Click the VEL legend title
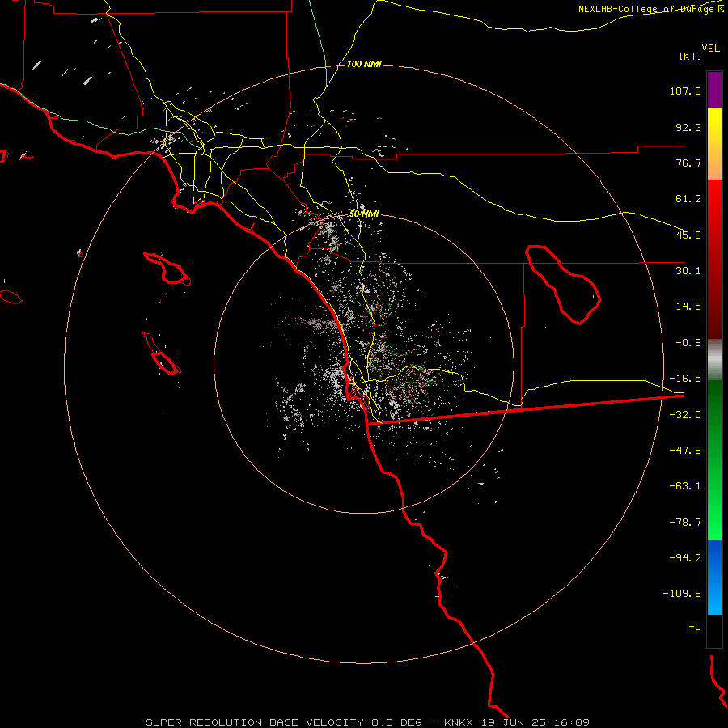Screen dimensions: 728x728 710,49
